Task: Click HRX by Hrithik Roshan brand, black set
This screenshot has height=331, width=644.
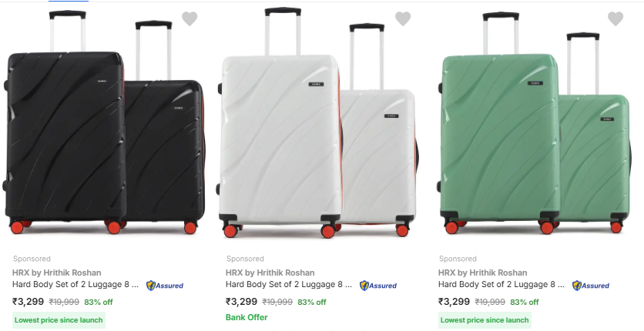Action: [x=56, y=272]
